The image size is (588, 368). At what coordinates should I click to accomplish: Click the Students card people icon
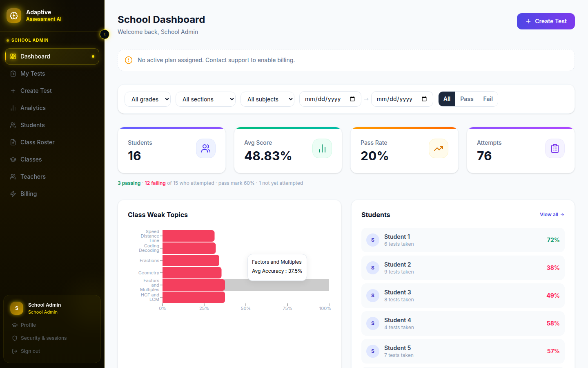206,148
